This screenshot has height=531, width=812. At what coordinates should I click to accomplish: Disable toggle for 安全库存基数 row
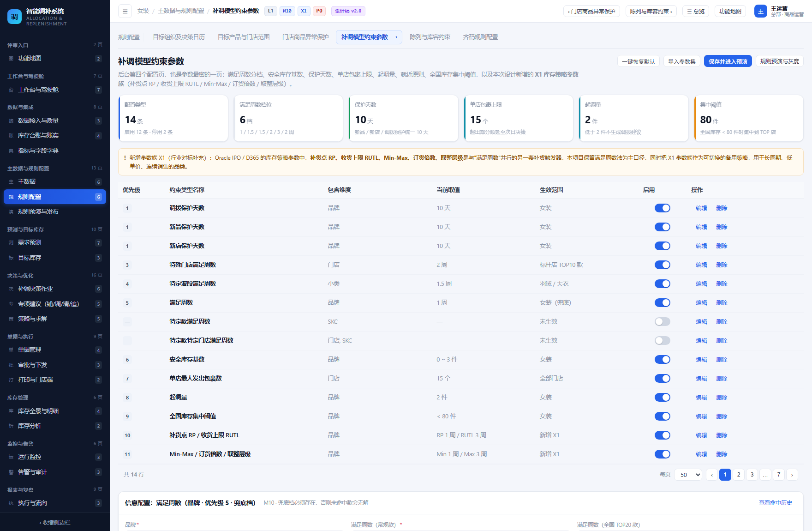[663, 360]
